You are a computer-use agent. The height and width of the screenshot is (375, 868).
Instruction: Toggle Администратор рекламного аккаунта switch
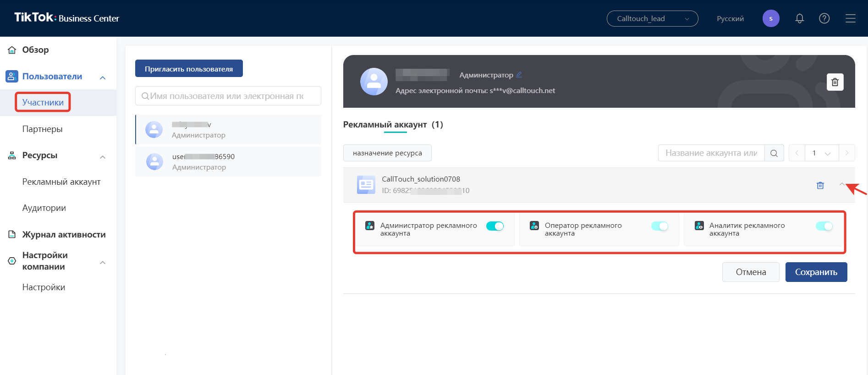(495, 226)
